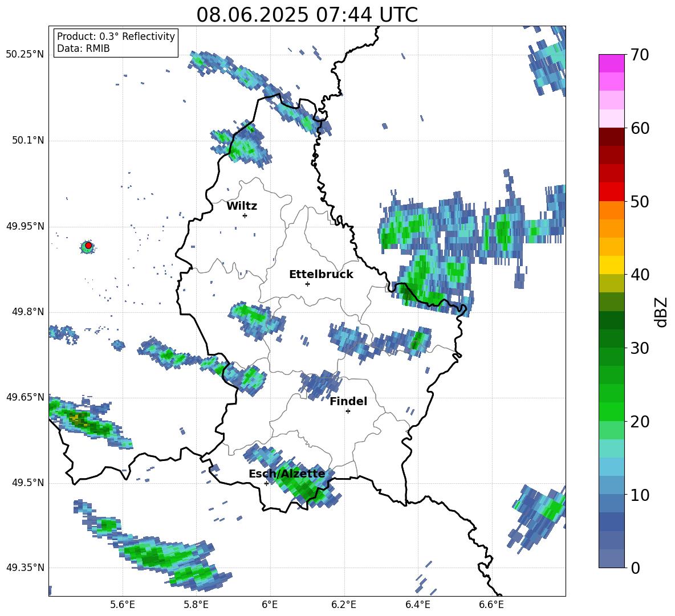Image resolution: width=675 pixels, height=616 pixels.
Task: Click the colorbar tick label 10
Action: pos(639,495)
